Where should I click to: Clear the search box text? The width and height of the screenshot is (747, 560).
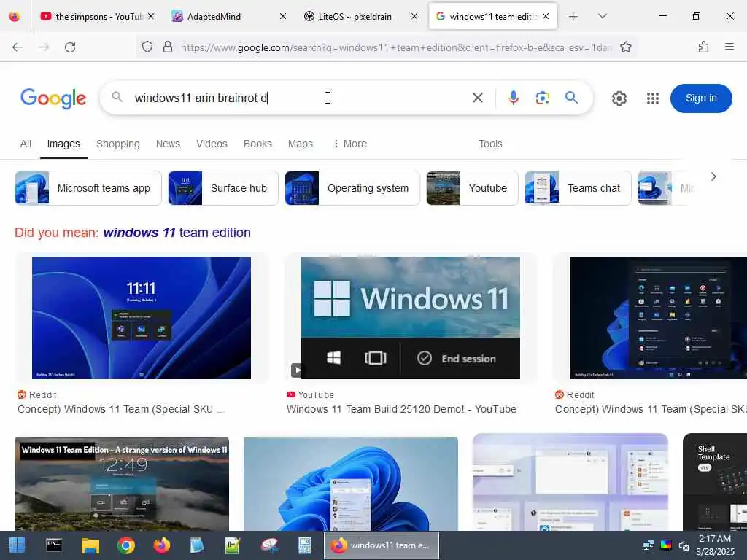(477, 98)
